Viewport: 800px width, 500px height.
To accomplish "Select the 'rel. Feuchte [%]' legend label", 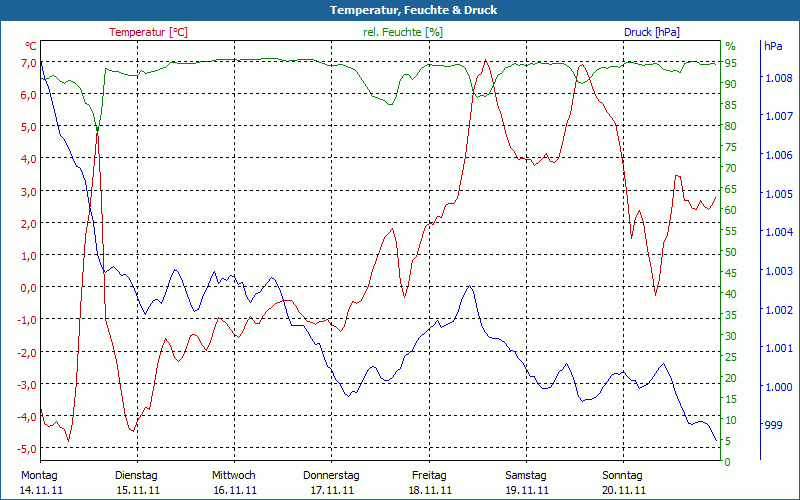I will tap(403, 32).
